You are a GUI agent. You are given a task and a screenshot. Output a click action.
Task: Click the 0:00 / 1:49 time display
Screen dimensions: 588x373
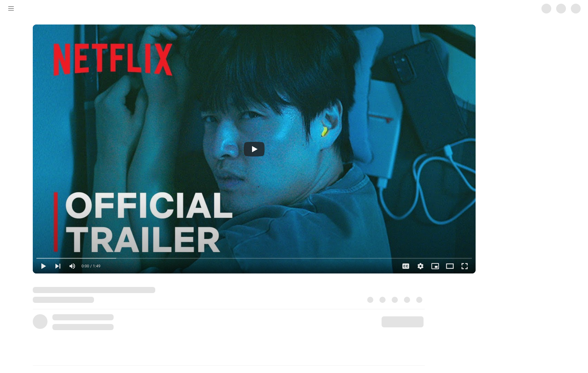pos(91,266)
